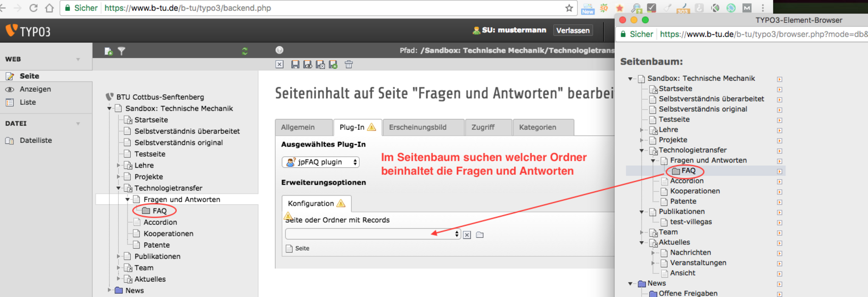The image size is (868, 297).
Task: Open the Zugriff tab
Action: coord(483,127)
